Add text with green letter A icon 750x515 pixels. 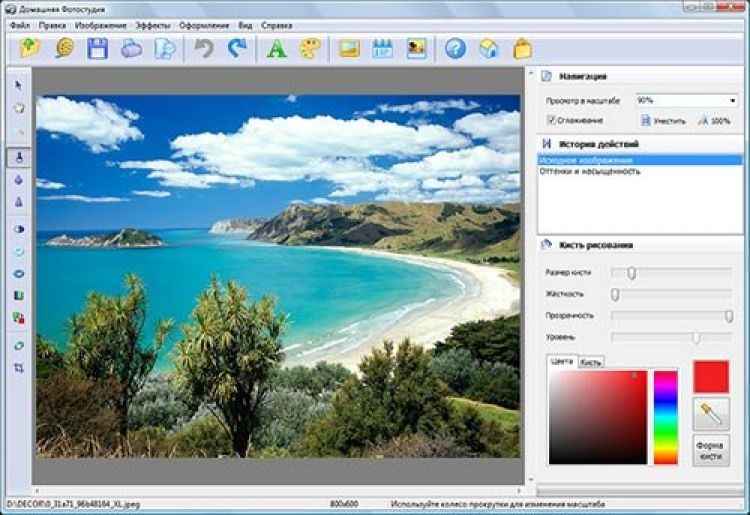pyautogui.click(x=276, y=48)
